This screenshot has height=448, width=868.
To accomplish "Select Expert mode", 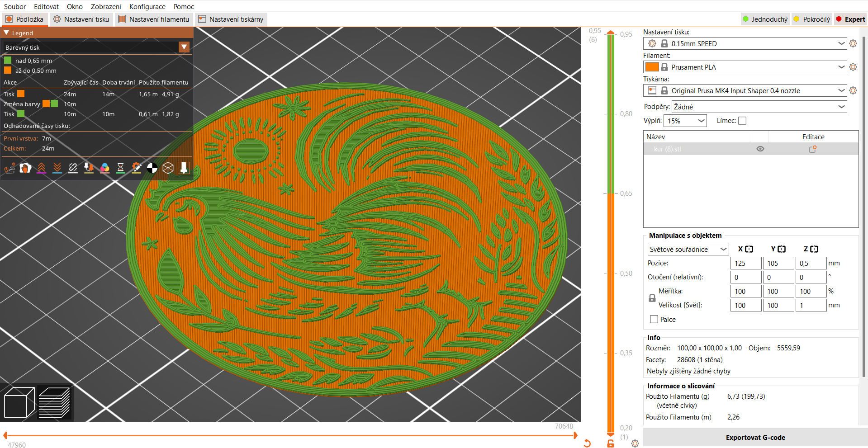I will 851,19.
